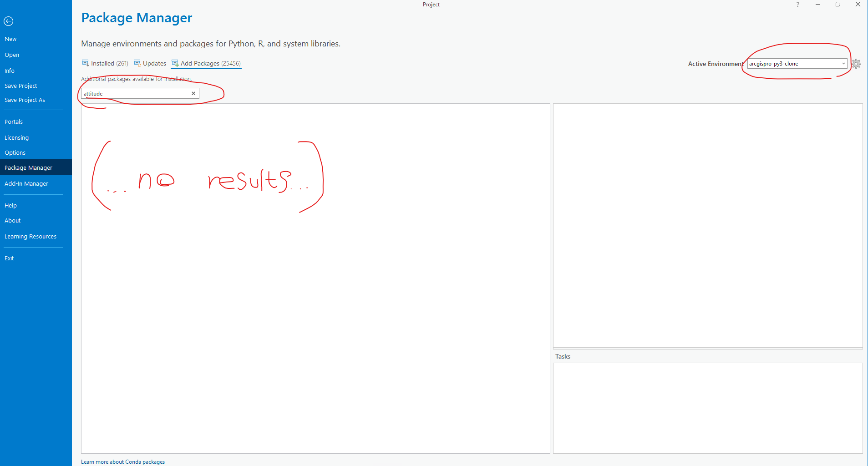Click the Updates refresh icon

click(x=137, y=63)
